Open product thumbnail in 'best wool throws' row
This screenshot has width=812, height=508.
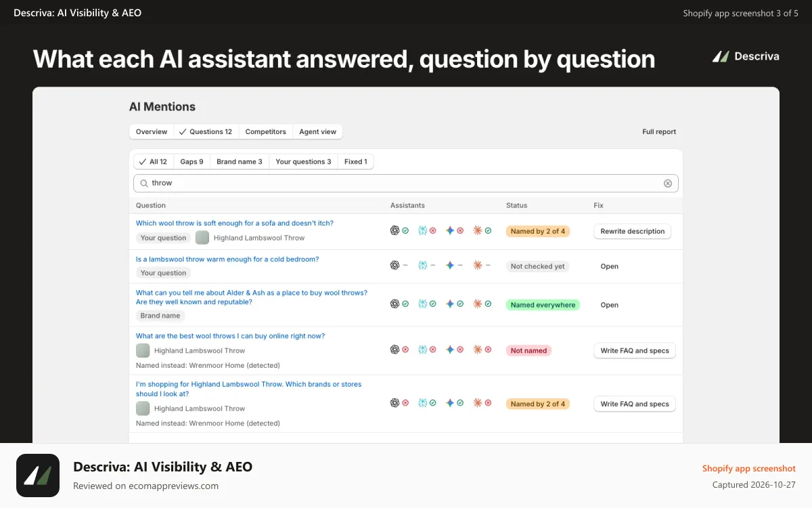(143, 350)
